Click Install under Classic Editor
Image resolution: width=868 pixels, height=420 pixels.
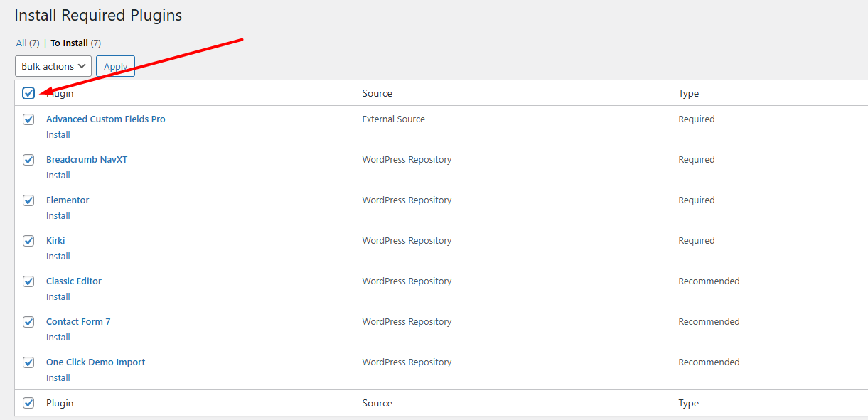click(x=58, y=297)
